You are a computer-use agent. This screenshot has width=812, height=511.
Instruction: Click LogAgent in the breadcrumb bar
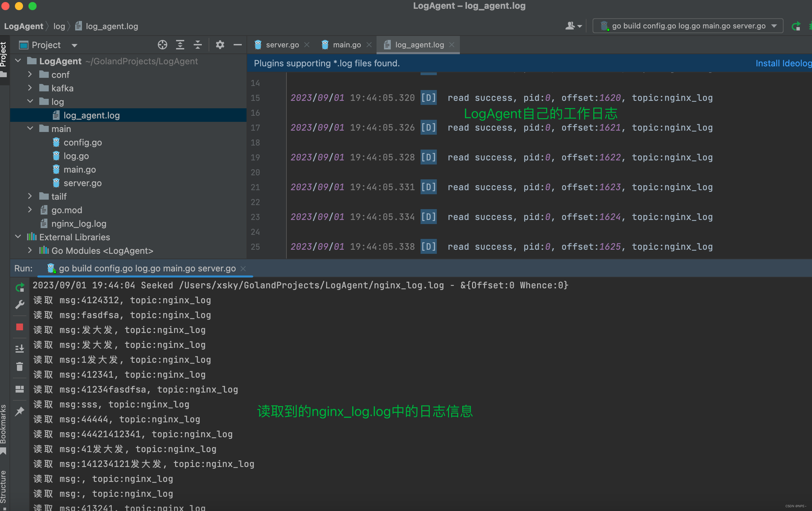tap(23, 26)
